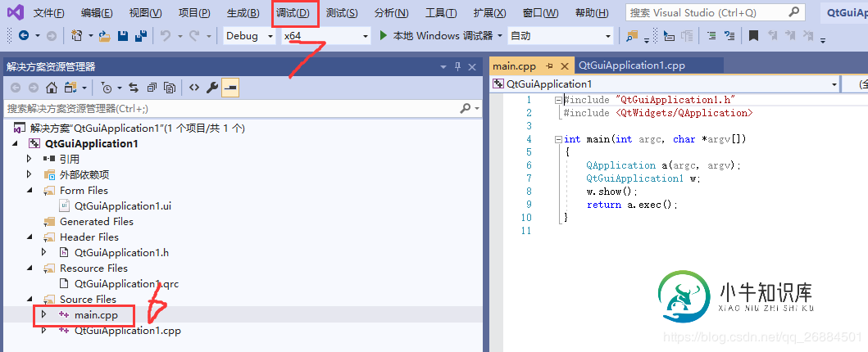The image size is (868, 352).
Task: Select the Generated Files folder
Action: pyautogui.click(x=97, y=222)
